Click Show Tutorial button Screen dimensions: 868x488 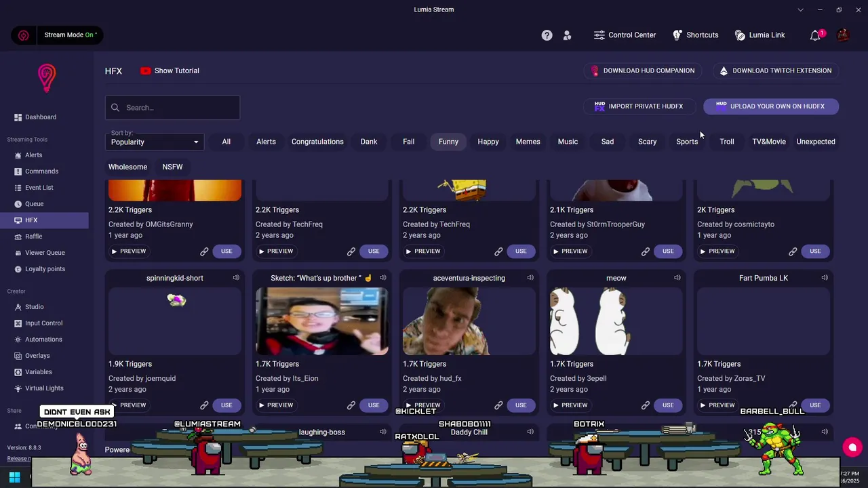pyautogui.click(x=170, y=70)
